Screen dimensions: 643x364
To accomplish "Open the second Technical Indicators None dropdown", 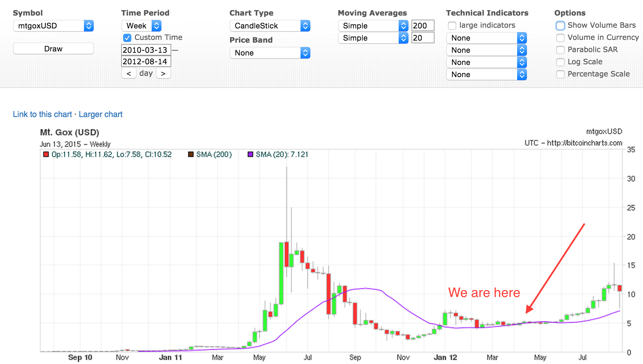I will (487, 50).
